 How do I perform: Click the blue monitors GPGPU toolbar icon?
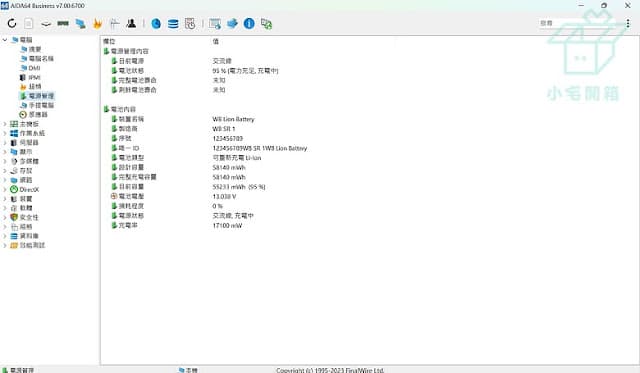[80, 24]
